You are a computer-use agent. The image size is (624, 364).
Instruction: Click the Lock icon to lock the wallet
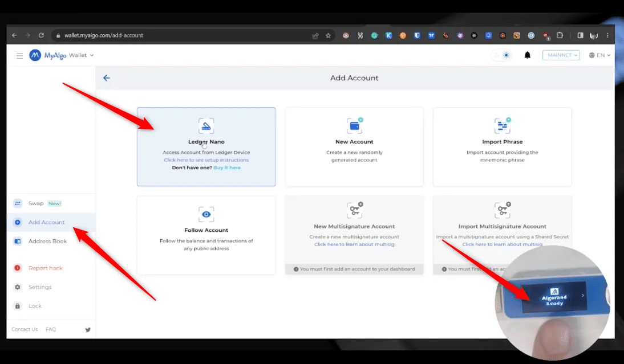(17, 306)
